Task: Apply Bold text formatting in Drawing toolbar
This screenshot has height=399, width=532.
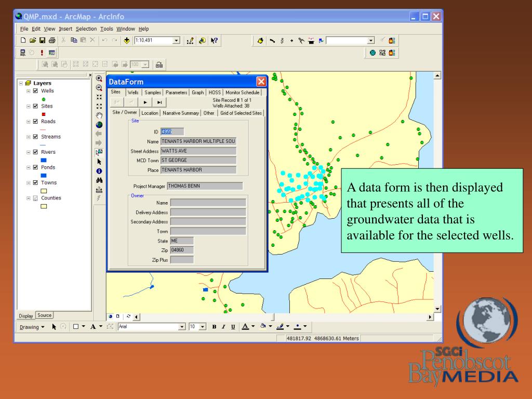Action: (x=214, y=327)
